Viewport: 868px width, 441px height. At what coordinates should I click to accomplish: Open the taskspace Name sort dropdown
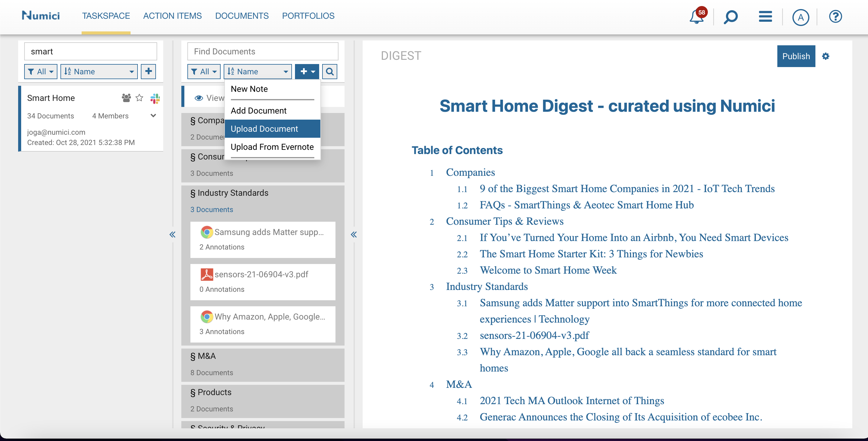99,71
